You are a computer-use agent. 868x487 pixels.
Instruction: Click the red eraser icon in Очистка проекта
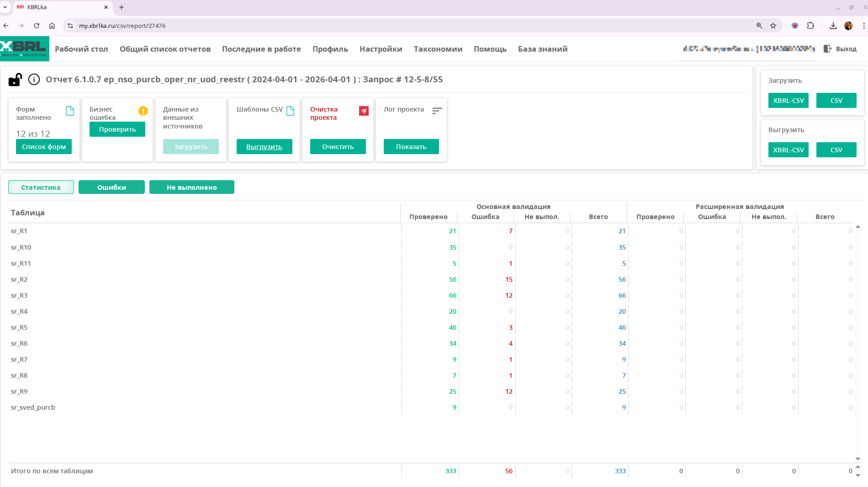pyautogui.click(x=364, y=111)
